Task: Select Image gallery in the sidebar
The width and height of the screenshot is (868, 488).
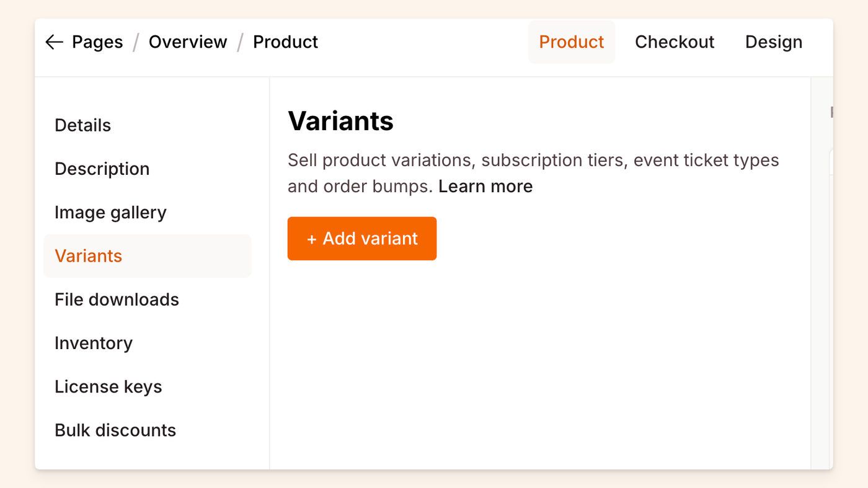Action: coord(110,213)
